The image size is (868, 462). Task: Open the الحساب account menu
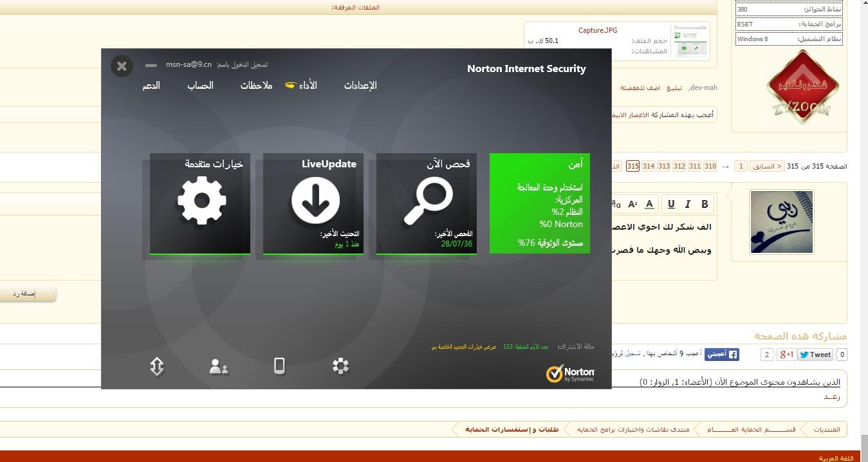200,86
